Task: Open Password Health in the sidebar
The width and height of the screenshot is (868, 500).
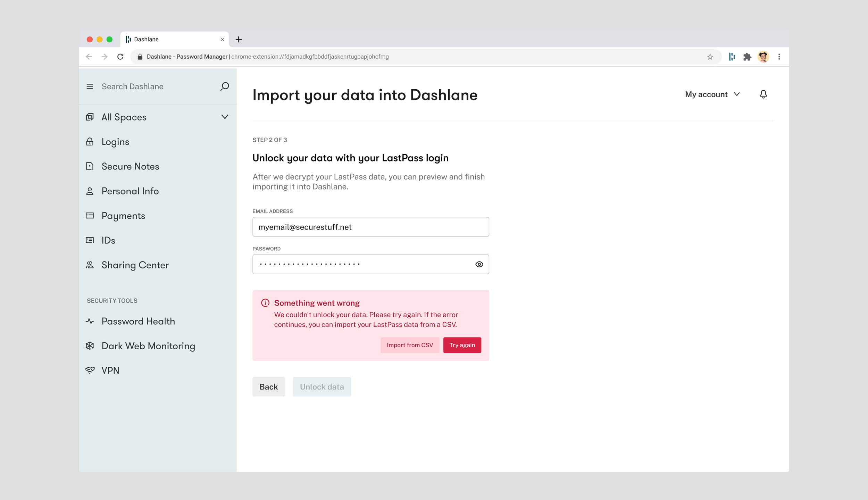Action: click(138, 321)
